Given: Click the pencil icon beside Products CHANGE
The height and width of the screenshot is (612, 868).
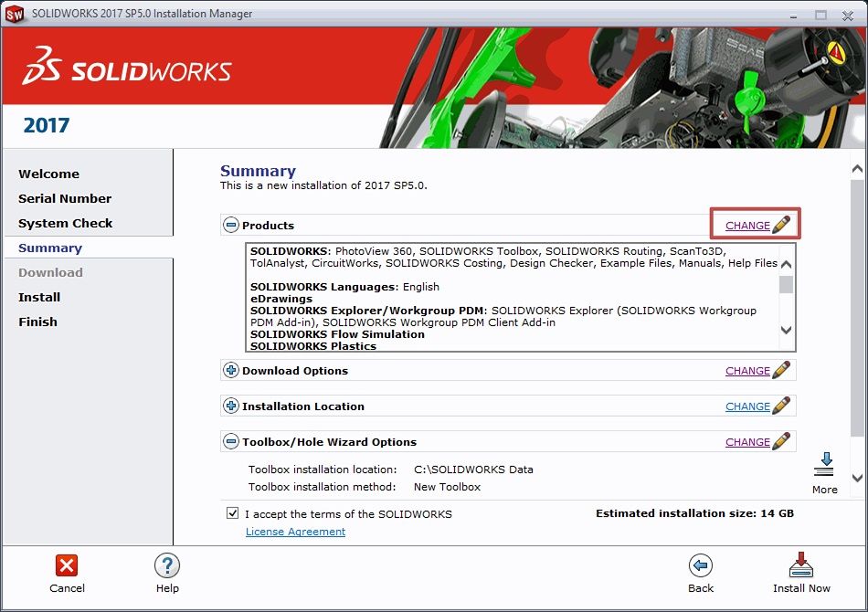Looking at the screenshot, I should tap(781, 225).
